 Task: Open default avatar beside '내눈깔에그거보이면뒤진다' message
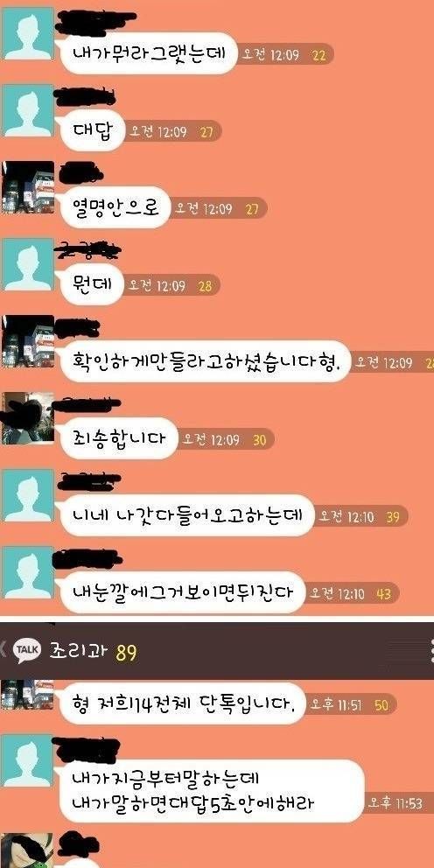pos(28,572)
